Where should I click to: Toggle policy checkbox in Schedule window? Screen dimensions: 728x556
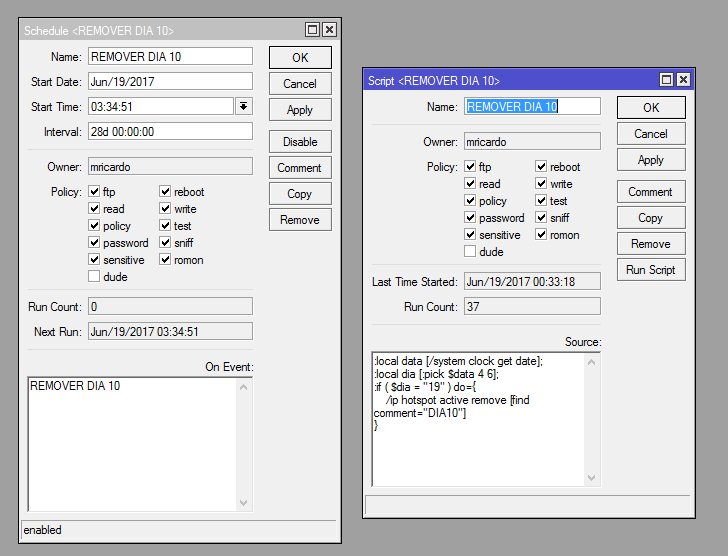tap(94, 226)
